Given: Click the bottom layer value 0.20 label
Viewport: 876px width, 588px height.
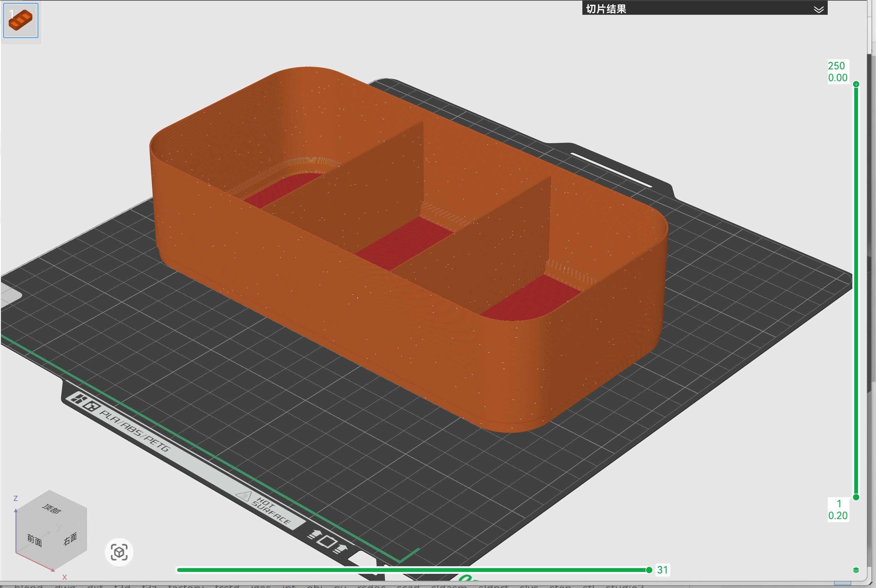Looking at the screenshot, I should pyautogui.click(x=838, y=515).
